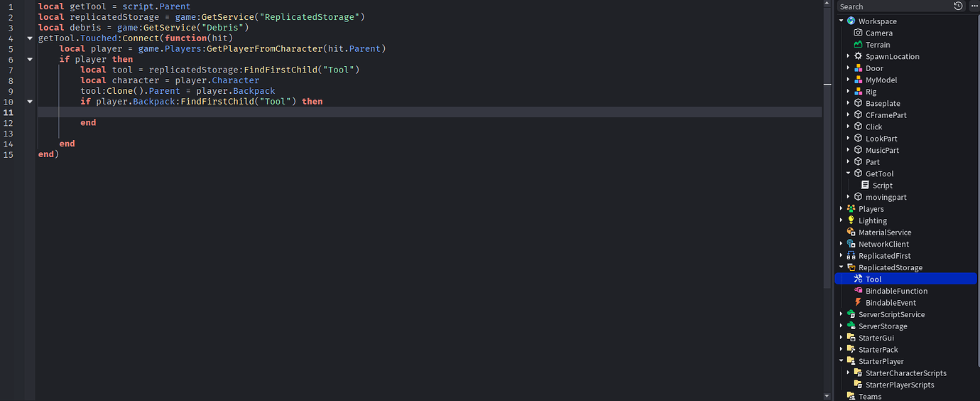
Task: Collapse the ReplicatedStorage node
Action: pos(842,267)
